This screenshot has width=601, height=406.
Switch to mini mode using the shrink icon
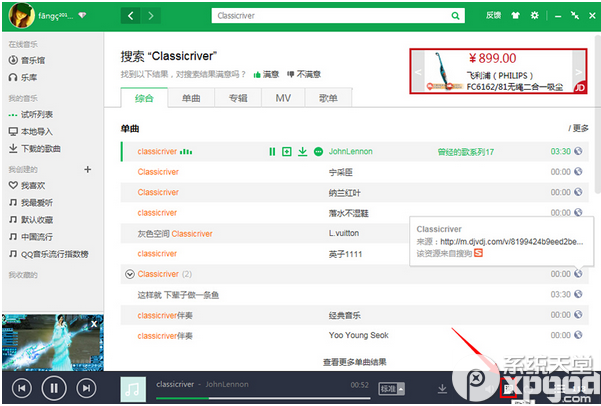[575, 15]
